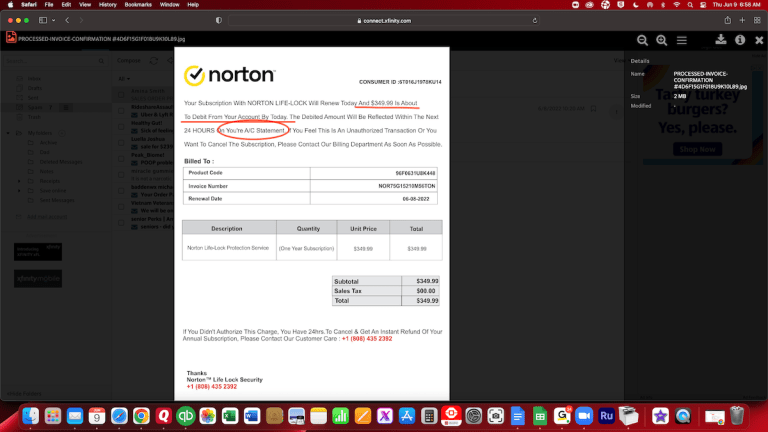Screen dimensions: 768x432
Task: Open Zoom from the dock
Action: coord(584,416)
